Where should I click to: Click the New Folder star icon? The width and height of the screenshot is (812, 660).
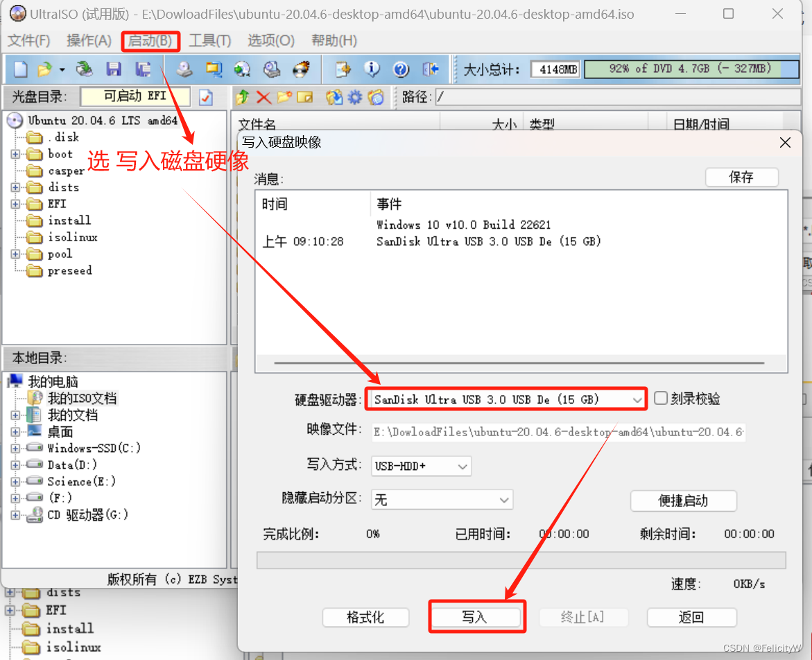tap(284, 97)
